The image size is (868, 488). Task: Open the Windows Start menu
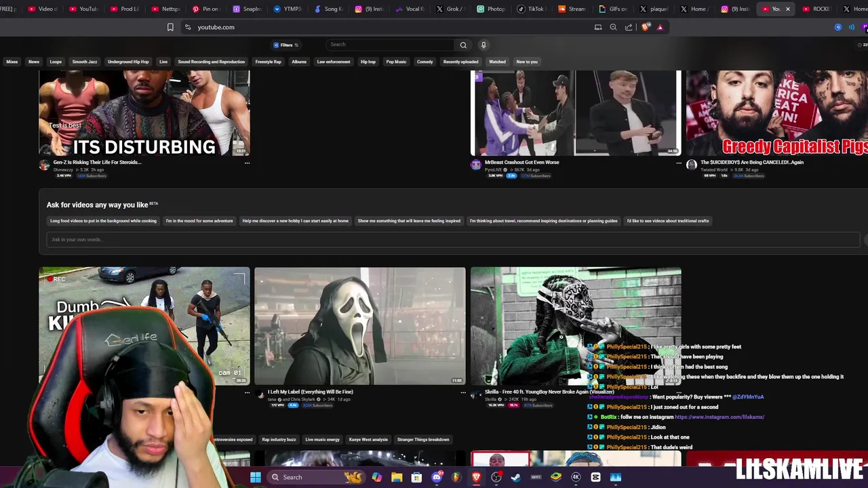tap(256, 477)
